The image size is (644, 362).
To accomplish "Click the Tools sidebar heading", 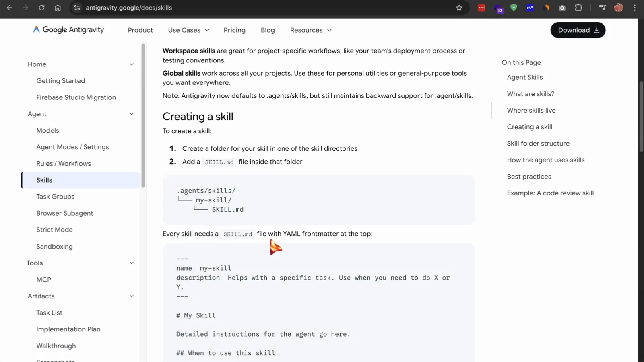I will point(35,263).
